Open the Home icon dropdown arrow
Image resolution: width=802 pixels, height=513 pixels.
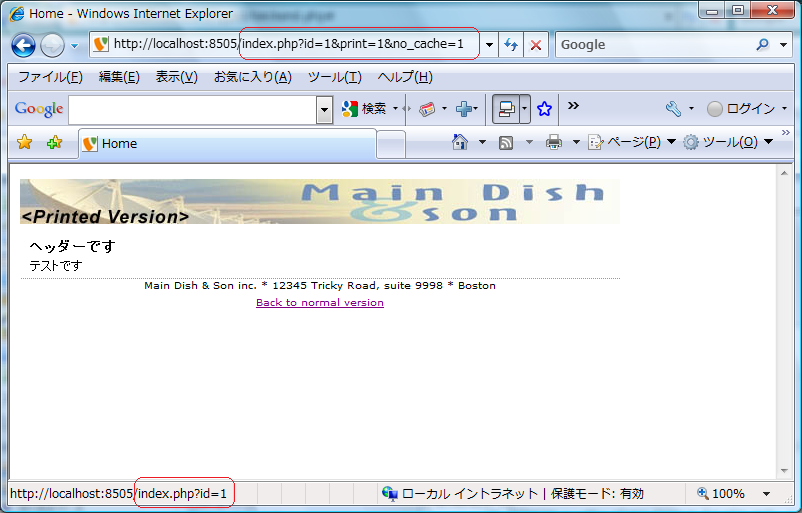(x=482, y=142)
